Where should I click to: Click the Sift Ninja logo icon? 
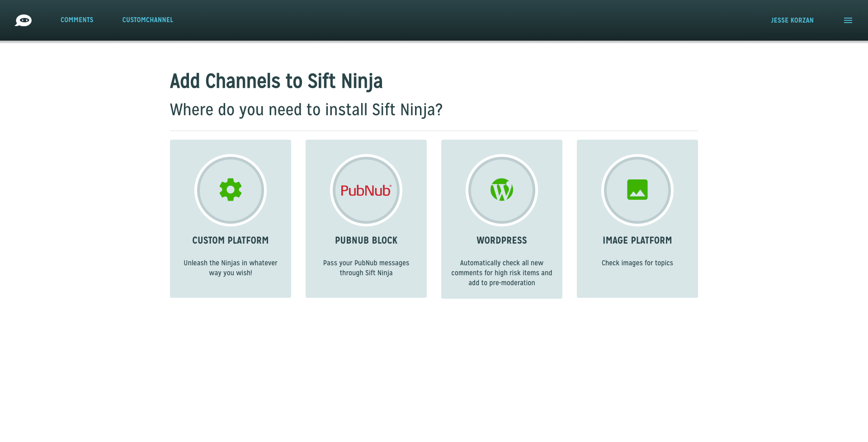pyautogui.click(x=23, y=20)
